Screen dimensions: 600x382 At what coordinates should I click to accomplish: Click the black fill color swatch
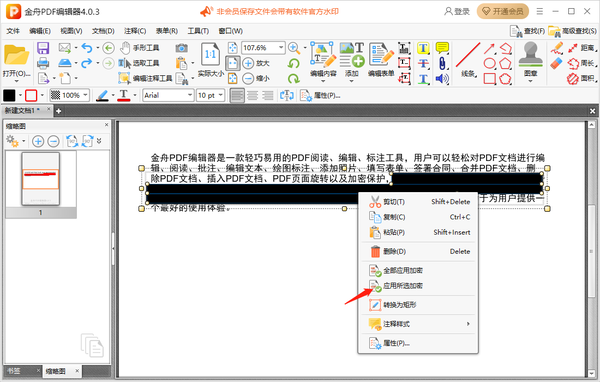tap(9, 95)
